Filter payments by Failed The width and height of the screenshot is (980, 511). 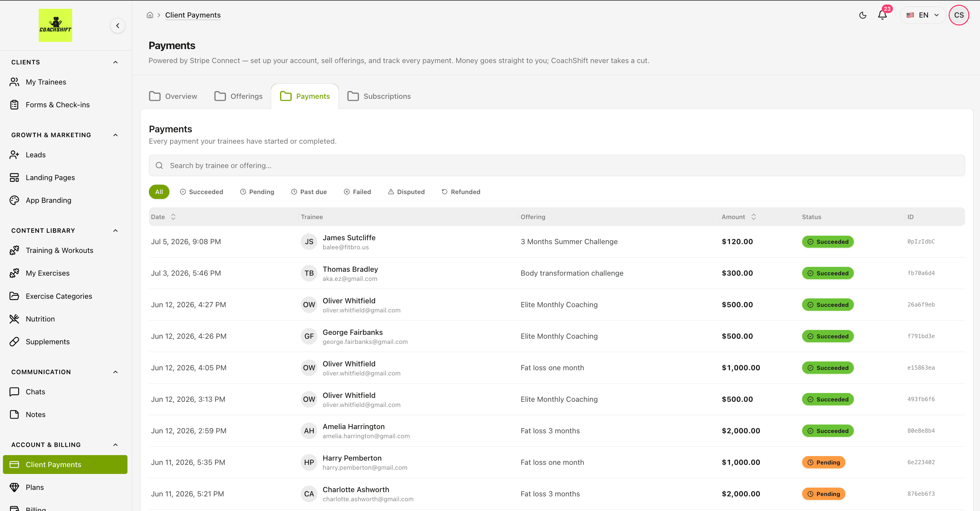[357, 192]
